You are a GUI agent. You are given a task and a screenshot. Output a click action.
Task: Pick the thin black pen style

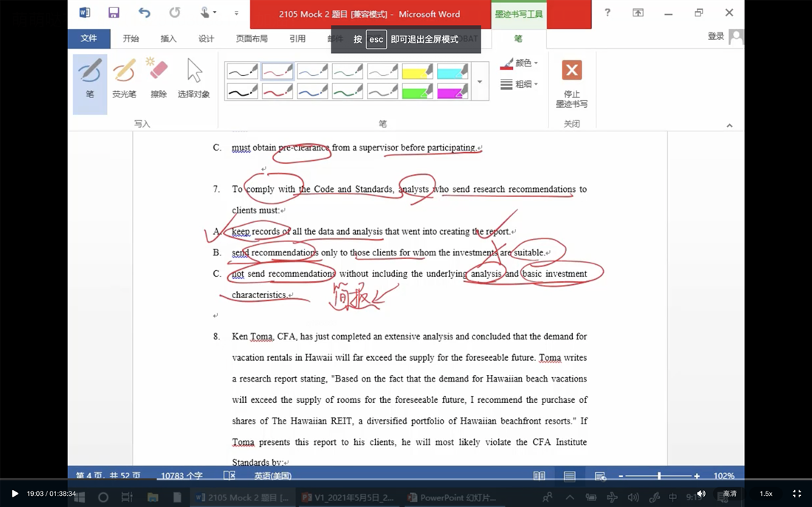(x=242, y=71)
